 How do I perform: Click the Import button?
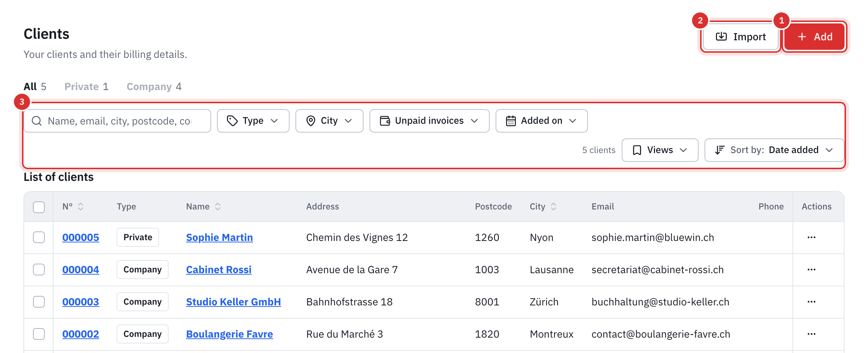740,37
